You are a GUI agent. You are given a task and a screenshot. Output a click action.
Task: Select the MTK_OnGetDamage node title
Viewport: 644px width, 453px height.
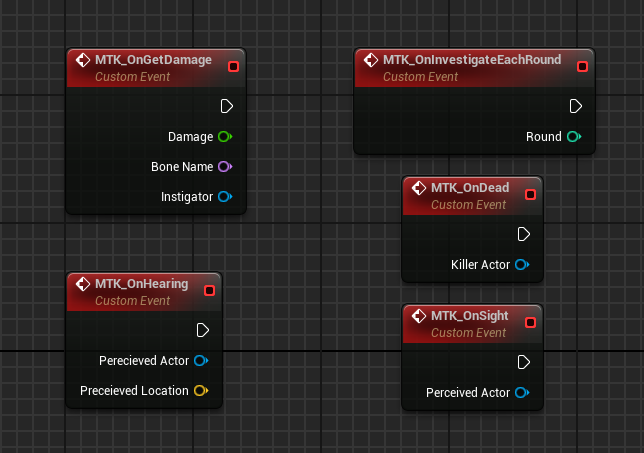coord(153,60)
